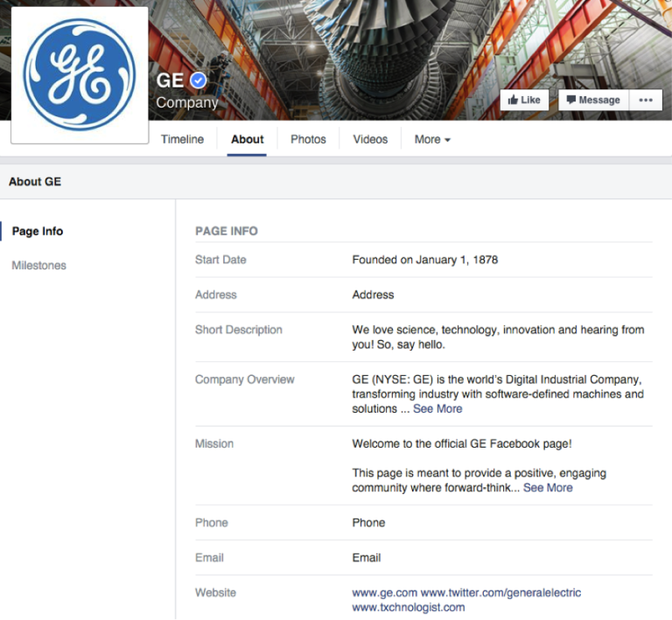Open the GE logo profile picture
Viewport: 672px width, 620px height.
pos(80,75)
